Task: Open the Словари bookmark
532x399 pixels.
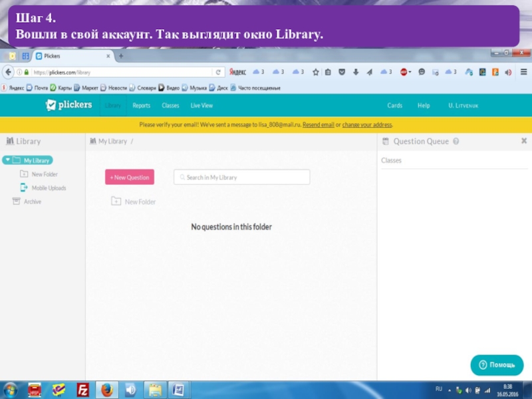Action: [143, 88]
